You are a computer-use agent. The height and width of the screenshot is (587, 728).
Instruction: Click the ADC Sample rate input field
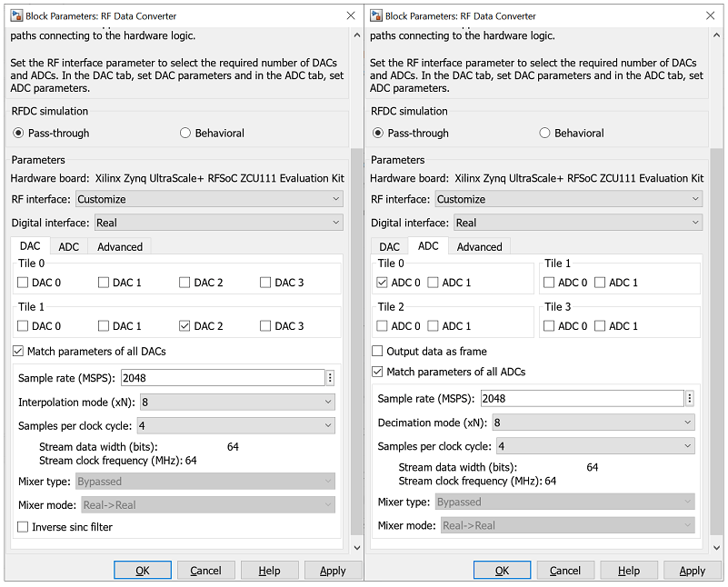[x=582, y=398]
